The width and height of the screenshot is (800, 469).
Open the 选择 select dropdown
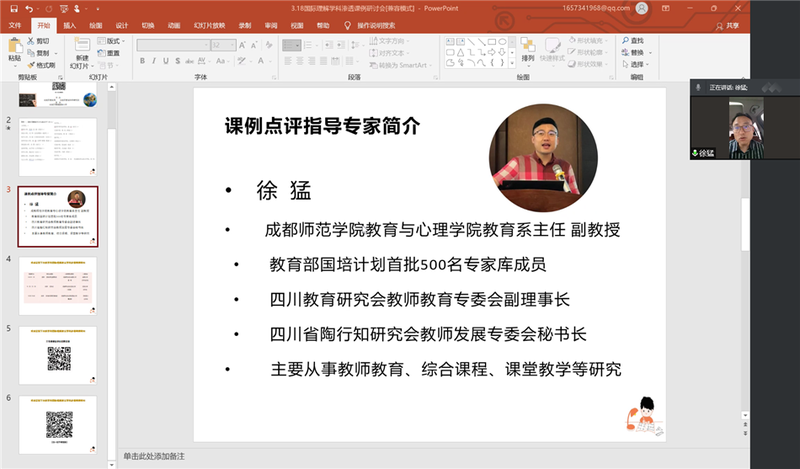click(x=636, y=64)
